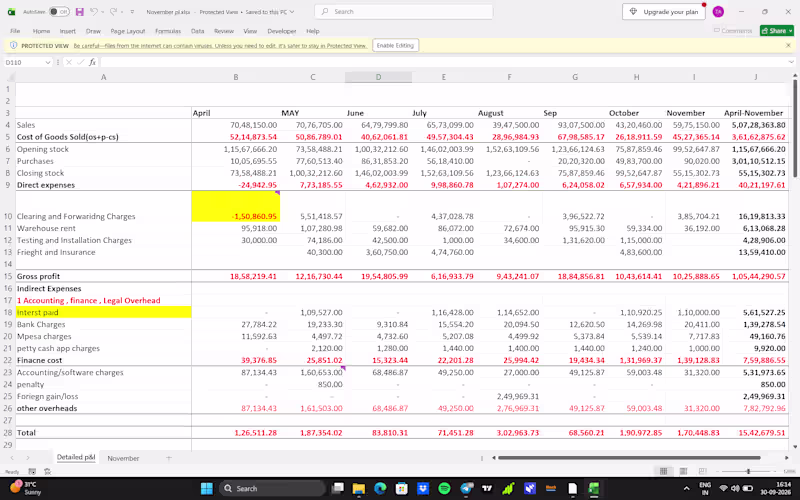
Task: Switch to Page Layout view in status bar
Action: click(x=683, y=471)
